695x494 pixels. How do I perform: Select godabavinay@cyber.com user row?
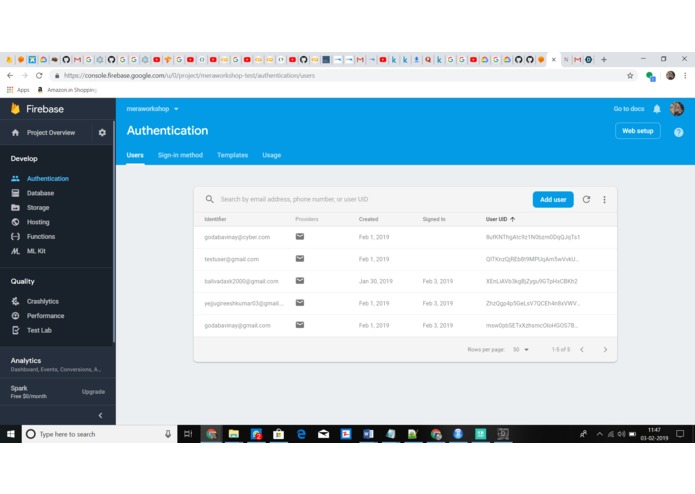point(405,237)
